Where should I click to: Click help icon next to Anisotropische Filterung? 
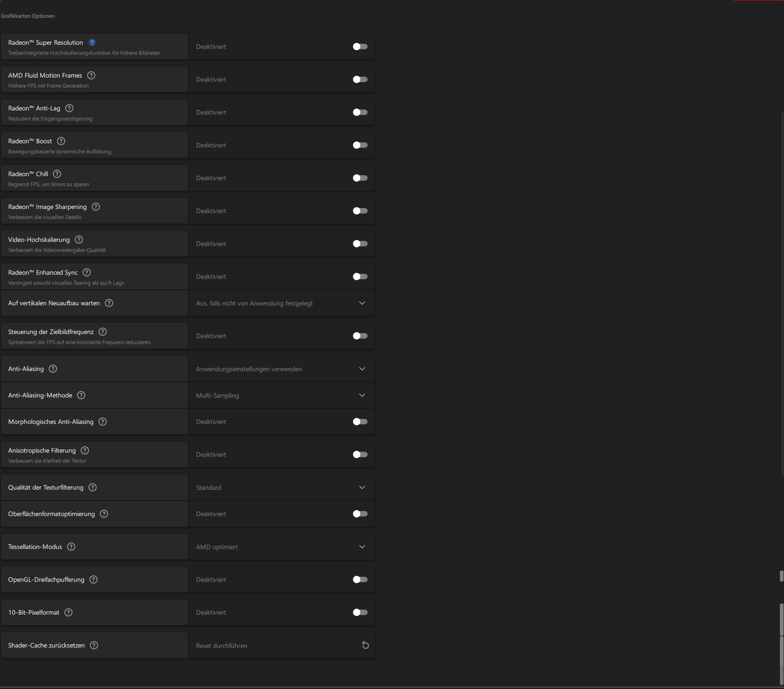pyautogui.click(x=85, y=450)
